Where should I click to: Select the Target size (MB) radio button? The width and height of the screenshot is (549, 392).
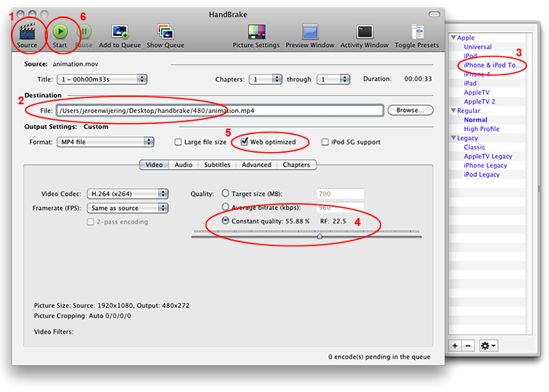click(226, 193)
